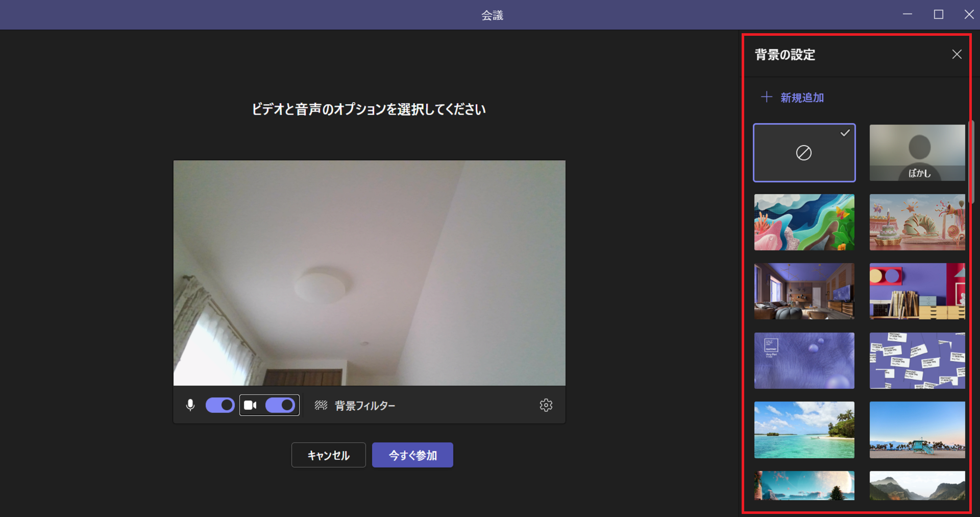Pick the purple scattered cards background
This screenshot has height=517, width=980.
[917, 361]
